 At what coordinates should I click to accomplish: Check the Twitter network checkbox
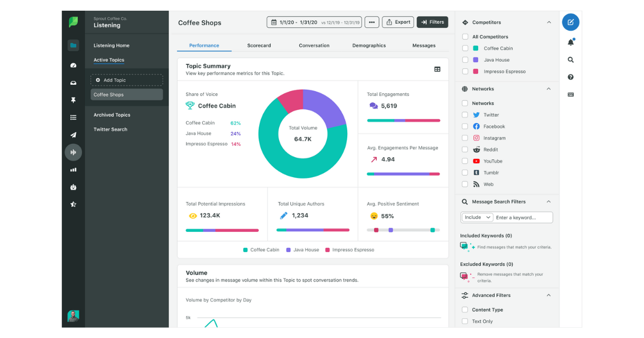click(465, 115)
